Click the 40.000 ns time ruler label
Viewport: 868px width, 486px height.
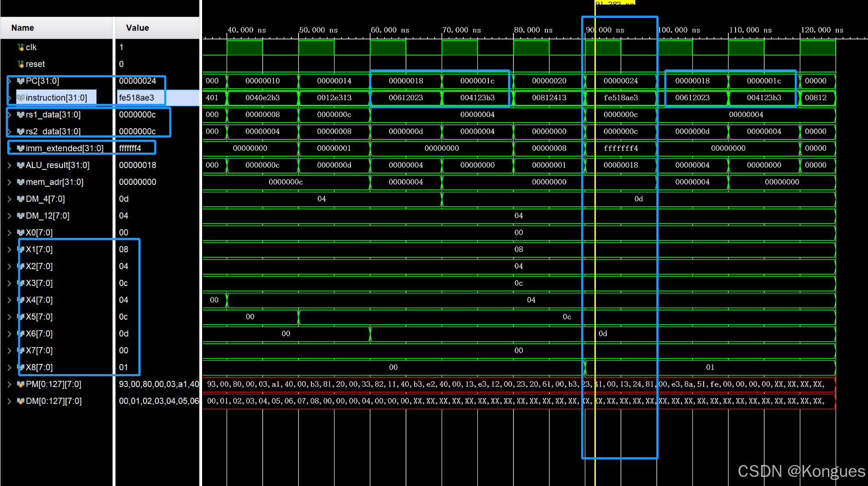pos(247,30)
